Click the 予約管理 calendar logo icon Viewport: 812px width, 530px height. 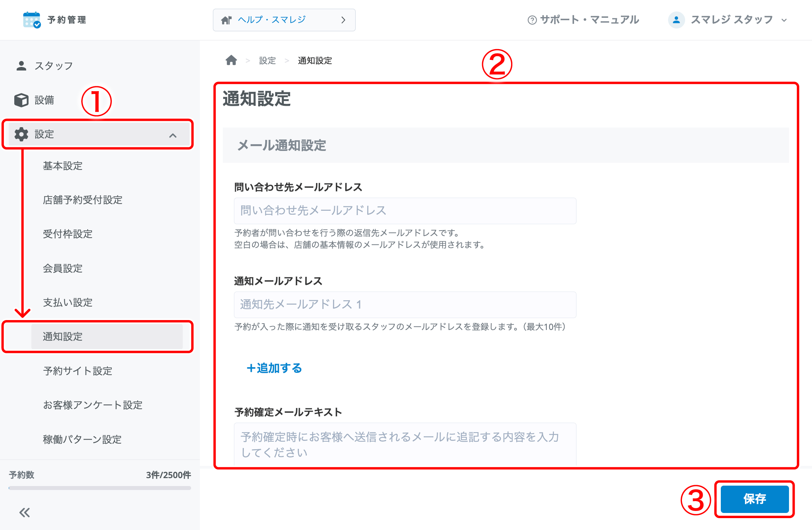pyautogui.click(x=32, y=20)
